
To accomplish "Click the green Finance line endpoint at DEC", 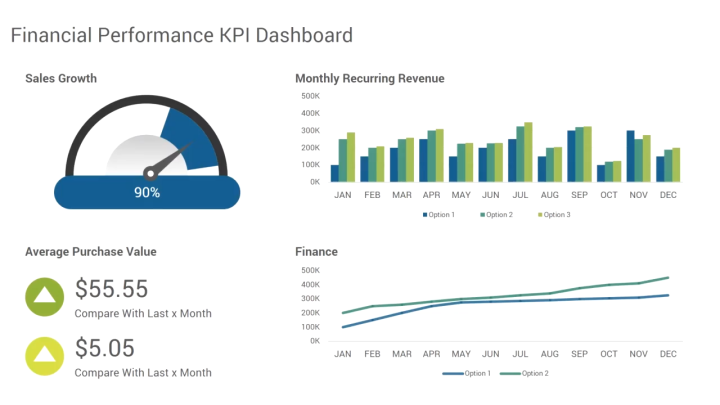I will pyautogui.click(x=667, y=278).
